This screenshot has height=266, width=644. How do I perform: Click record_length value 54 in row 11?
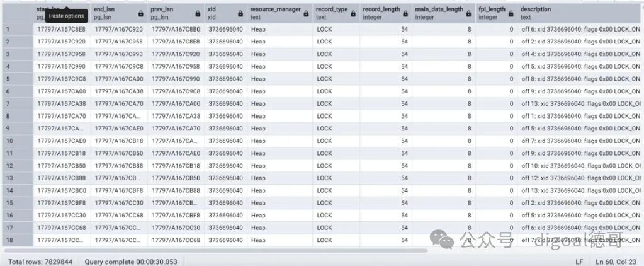[x=386, y=153]
